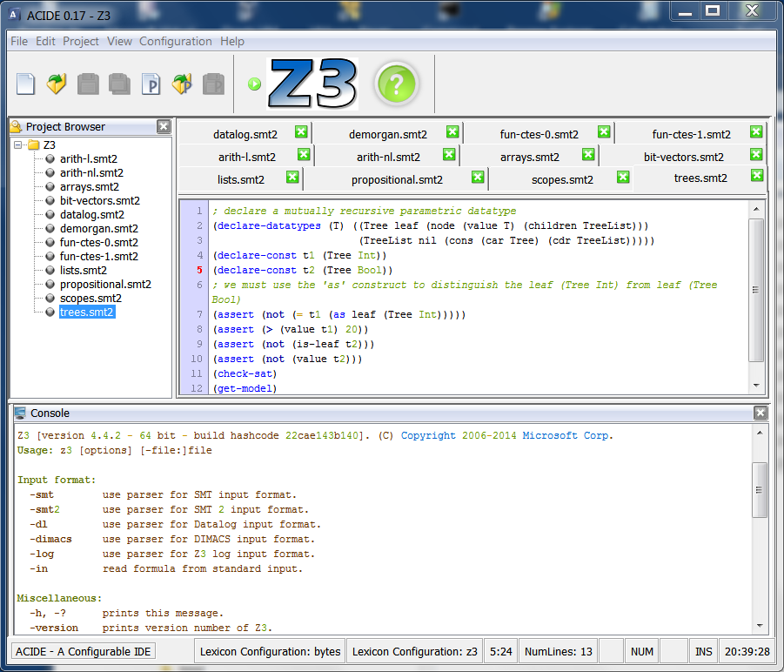Open the File menu
The image size is (784, 672).
click(x=19, y=41)
